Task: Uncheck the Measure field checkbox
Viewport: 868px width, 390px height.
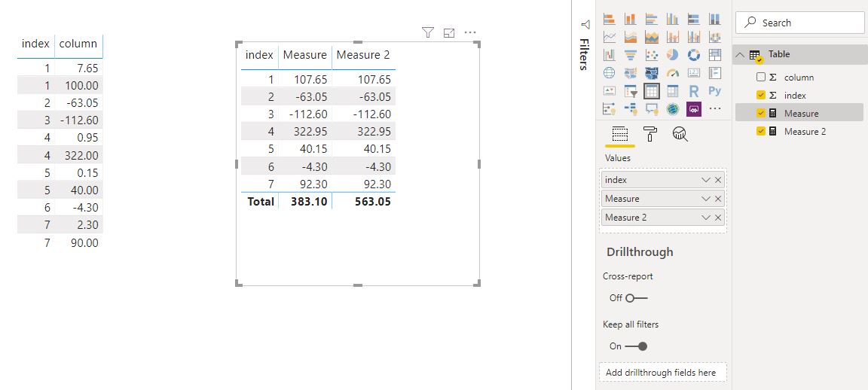Action: pyautogui.click(x=760, y=114)
